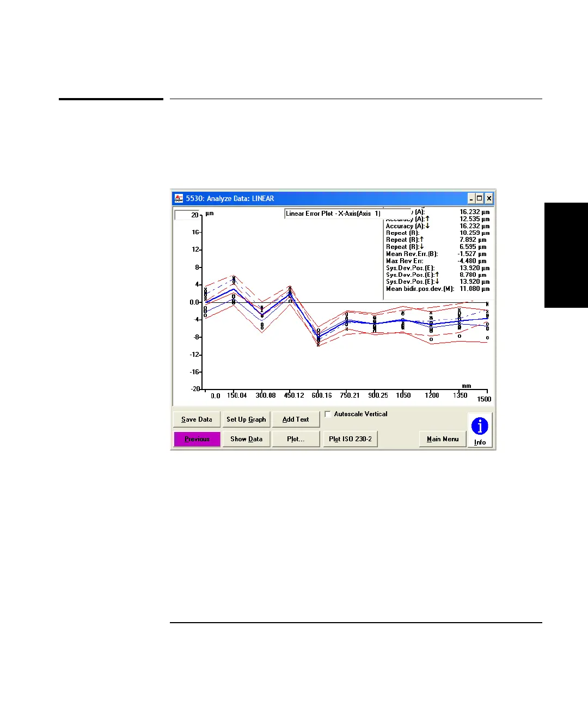The height and width of the screenshot is (706, 588).
Task: Click the Show Data button
Action: 246,439
